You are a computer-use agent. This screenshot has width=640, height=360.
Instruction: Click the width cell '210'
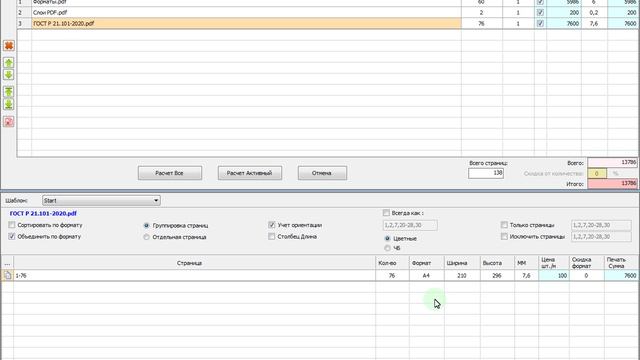click(462, 276)
